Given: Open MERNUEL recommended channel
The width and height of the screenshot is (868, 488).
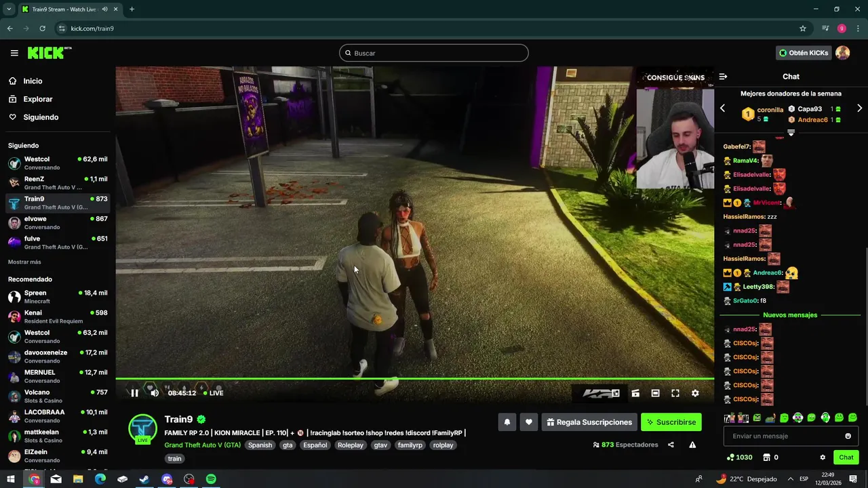Looking at the screenshot, I should click(58, 376).
